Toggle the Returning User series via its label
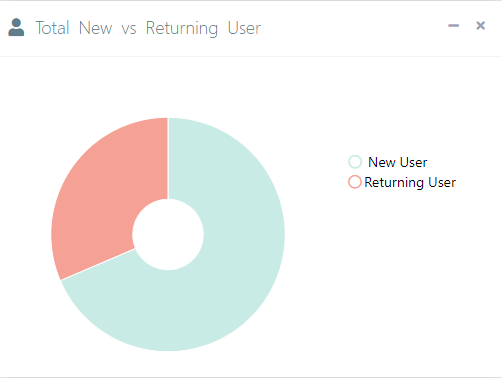 (410, 183)
